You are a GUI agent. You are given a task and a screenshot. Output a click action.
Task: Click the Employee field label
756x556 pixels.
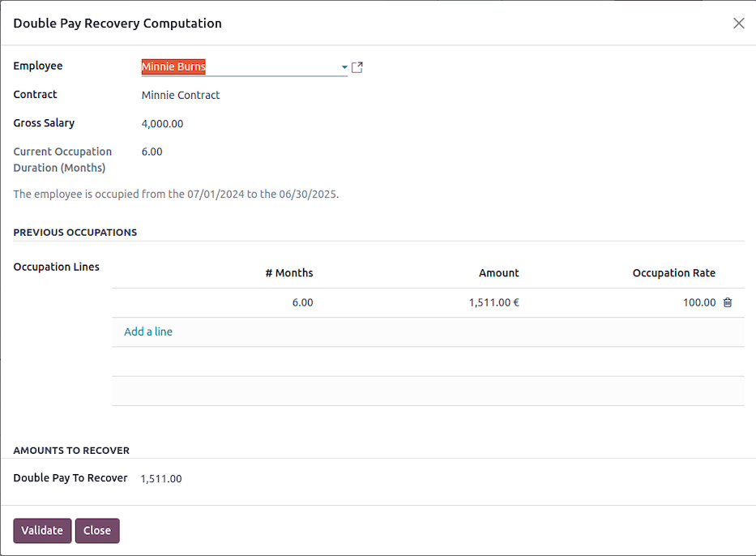tap(38, 66)
